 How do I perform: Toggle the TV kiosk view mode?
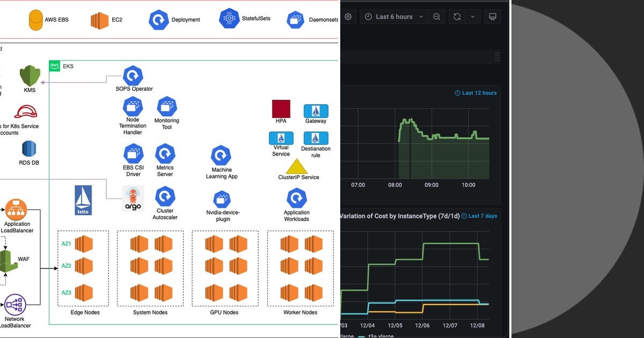tap(492, 17)
